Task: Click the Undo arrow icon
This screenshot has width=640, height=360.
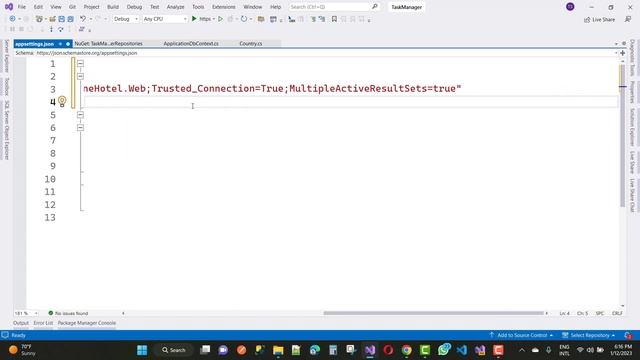Action: (83, 19)
